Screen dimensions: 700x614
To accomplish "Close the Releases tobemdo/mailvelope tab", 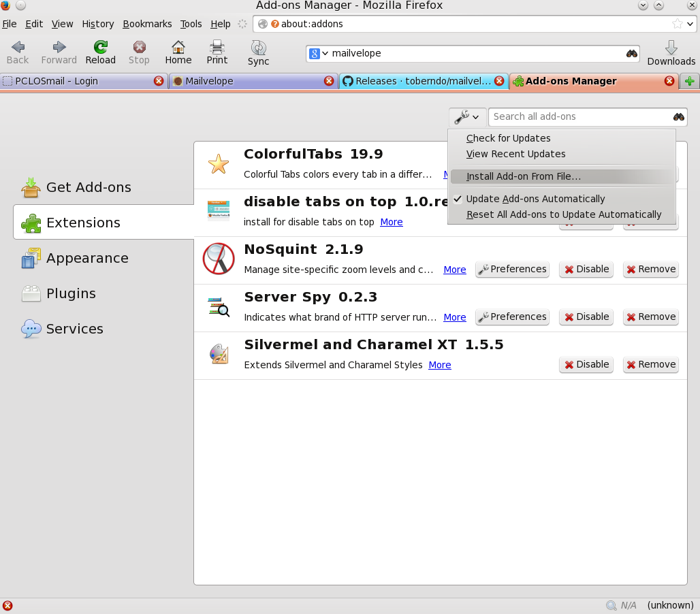I will [x=499, y=81].
